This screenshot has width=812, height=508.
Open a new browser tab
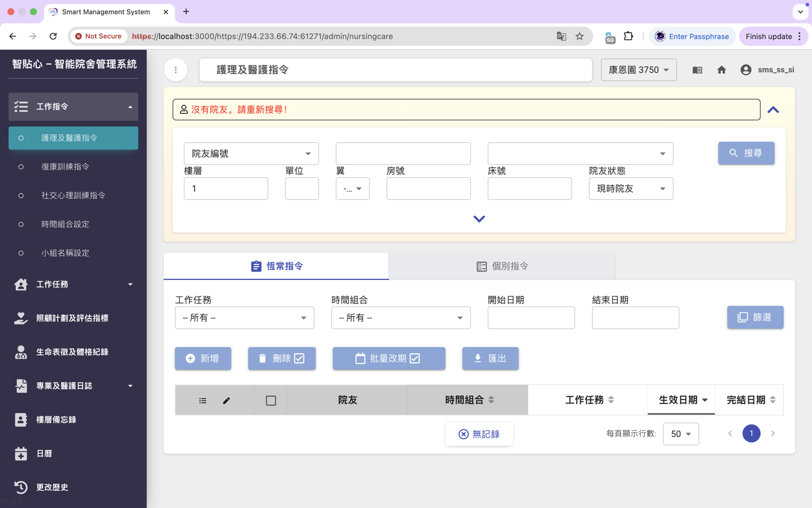point(186,11)
